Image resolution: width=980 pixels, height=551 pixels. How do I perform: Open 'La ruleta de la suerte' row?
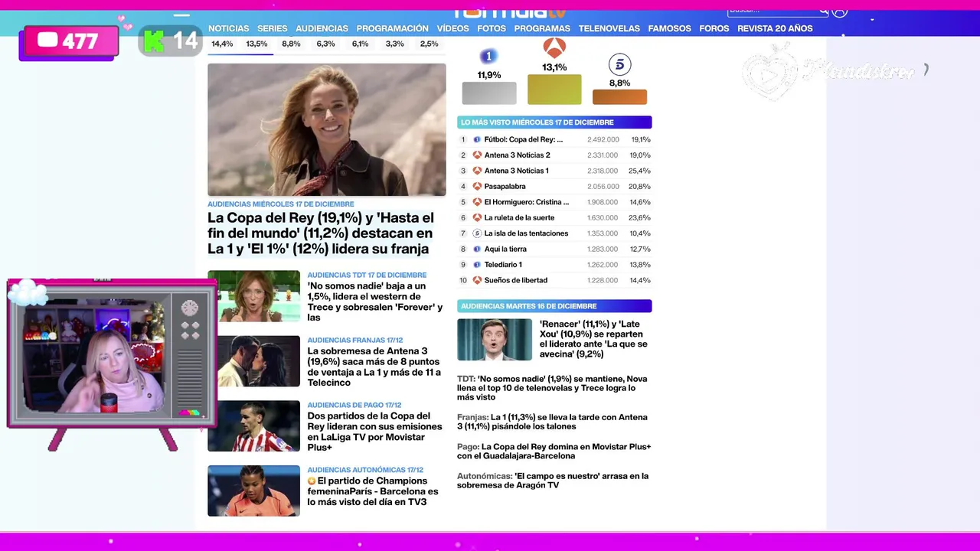point(554,217)
